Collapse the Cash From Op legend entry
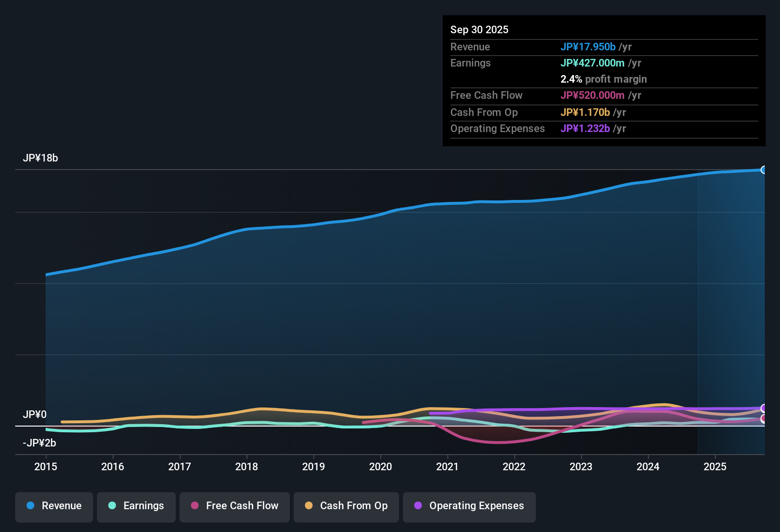Image resolution: width=780 pixels, height=532 pixels. (346, 506)
